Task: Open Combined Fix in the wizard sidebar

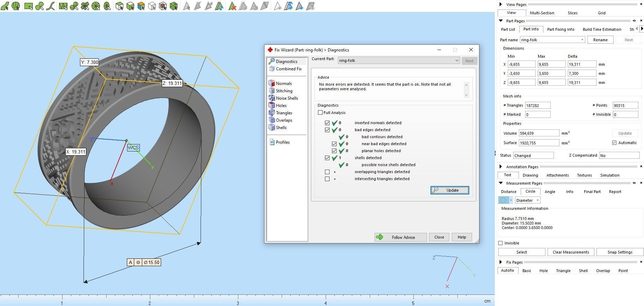Action: (289, 69)
